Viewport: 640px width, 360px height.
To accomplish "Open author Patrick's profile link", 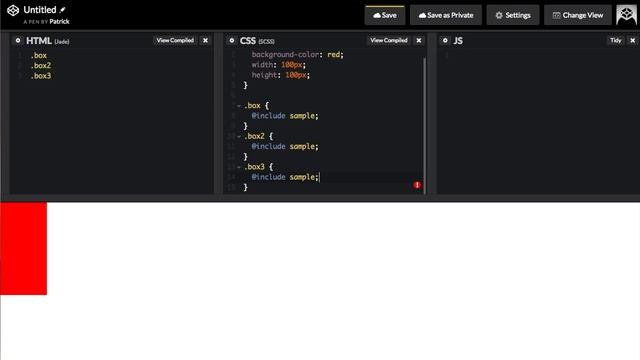I will [x=60, y=22].
